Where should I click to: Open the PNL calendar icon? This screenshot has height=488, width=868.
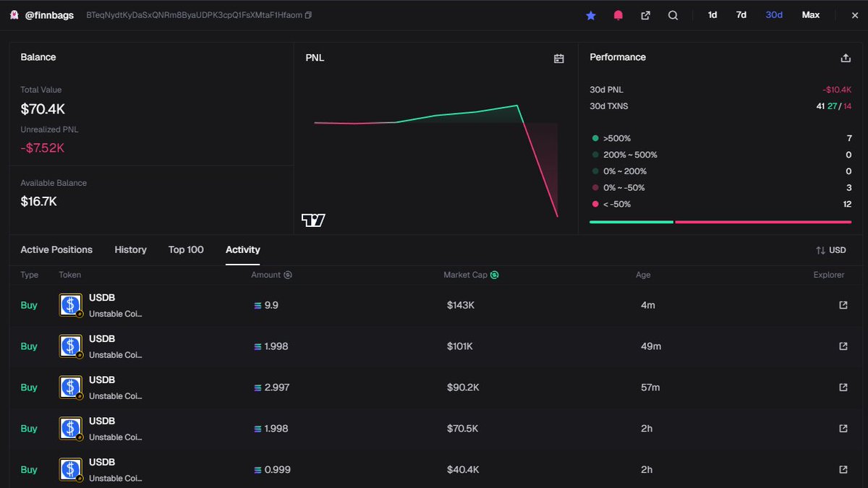(x=558, y=59)
